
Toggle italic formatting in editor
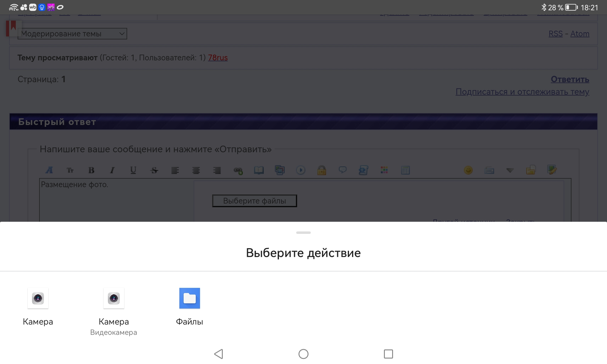(112, 170)
